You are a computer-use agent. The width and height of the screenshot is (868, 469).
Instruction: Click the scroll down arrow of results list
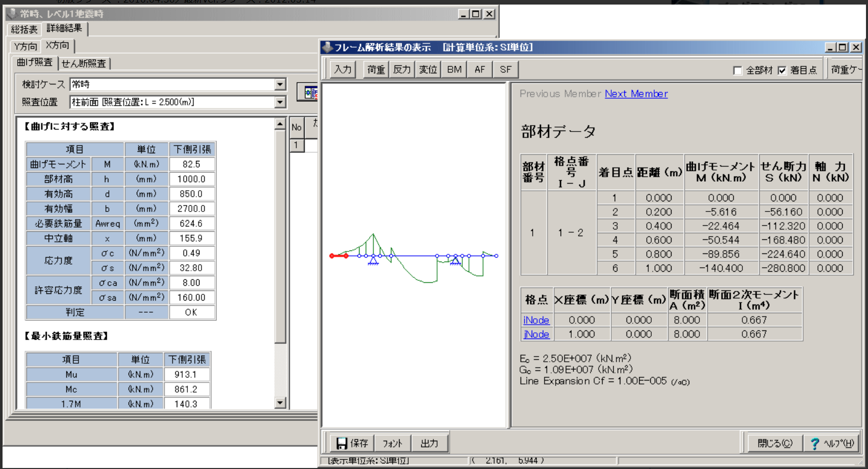point(280,403)
